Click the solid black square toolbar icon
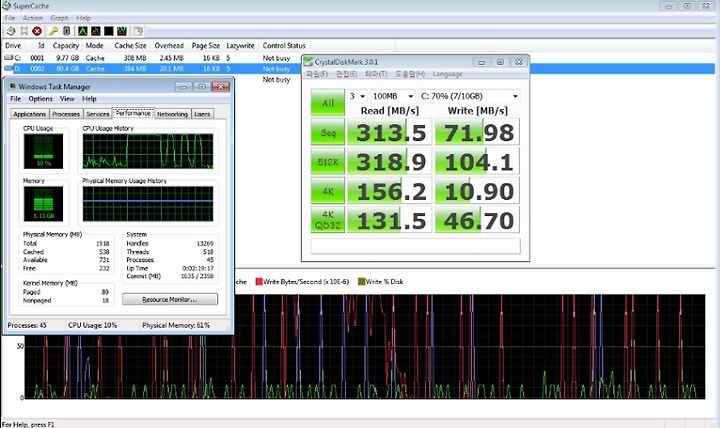The width and height of the screenshot is (720, 428). 108,31
